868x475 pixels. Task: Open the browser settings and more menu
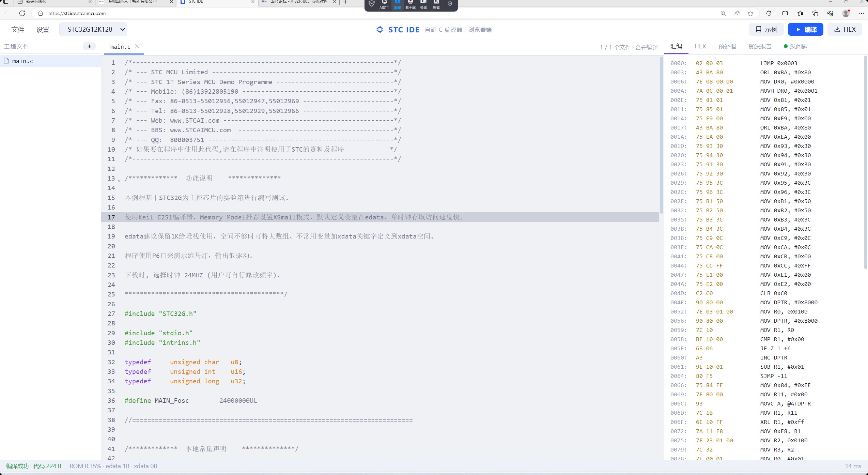pyautogui.click(x=861, y=13)
